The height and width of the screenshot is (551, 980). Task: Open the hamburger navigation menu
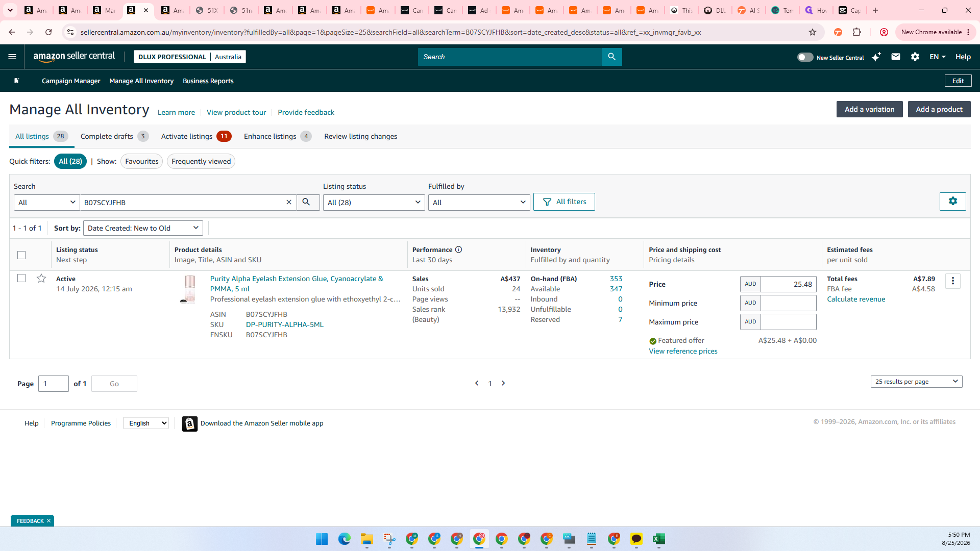click(12, 57)
